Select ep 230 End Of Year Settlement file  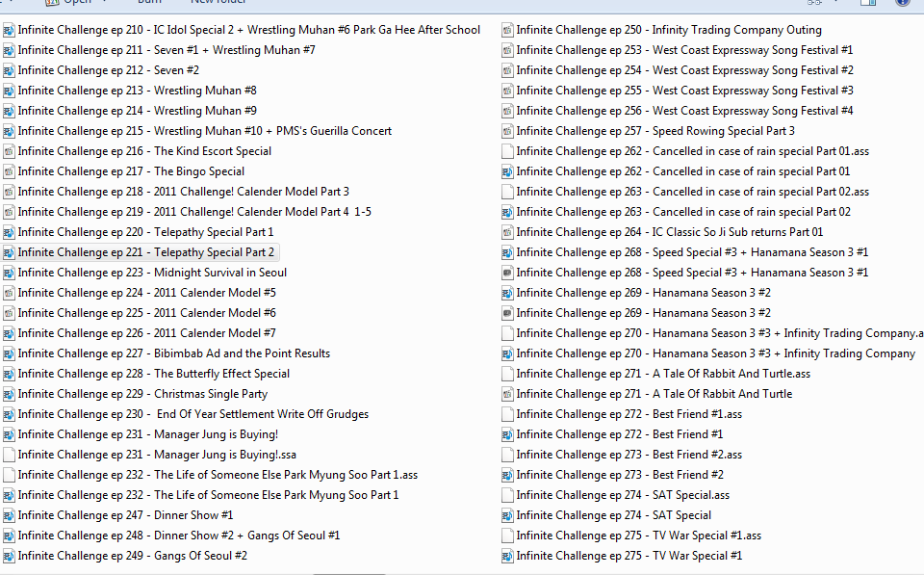point(192,414)
